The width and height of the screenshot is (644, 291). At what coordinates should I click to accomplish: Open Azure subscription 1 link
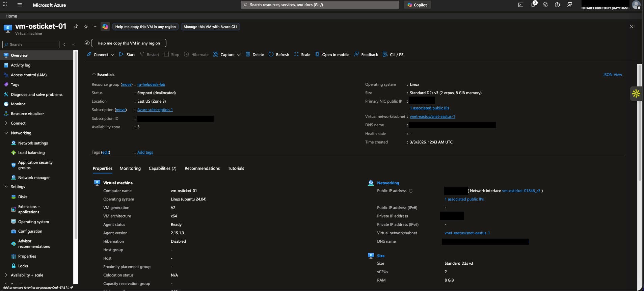click(x=155, y=110)
